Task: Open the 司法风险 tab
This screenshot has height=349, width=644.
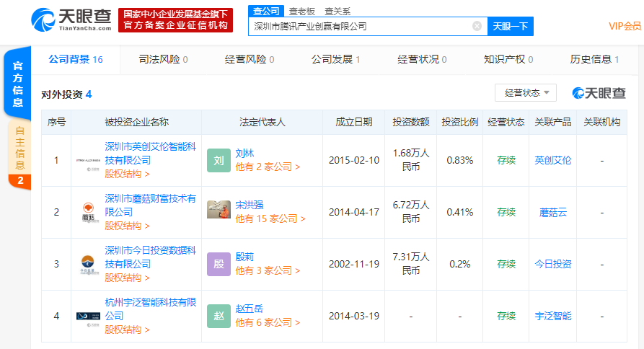Action: point(164,60)
